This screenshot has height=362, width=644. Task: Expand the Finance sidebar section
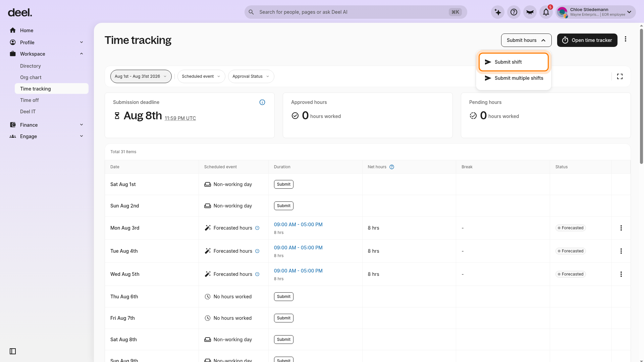click(x=47, y=125)
